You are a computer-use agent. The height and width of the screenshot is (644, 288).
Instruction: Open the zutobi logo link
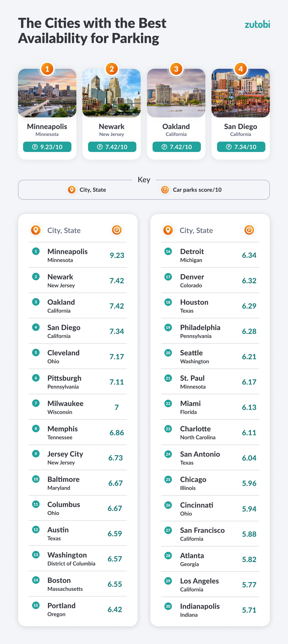(x=257, y=24)
